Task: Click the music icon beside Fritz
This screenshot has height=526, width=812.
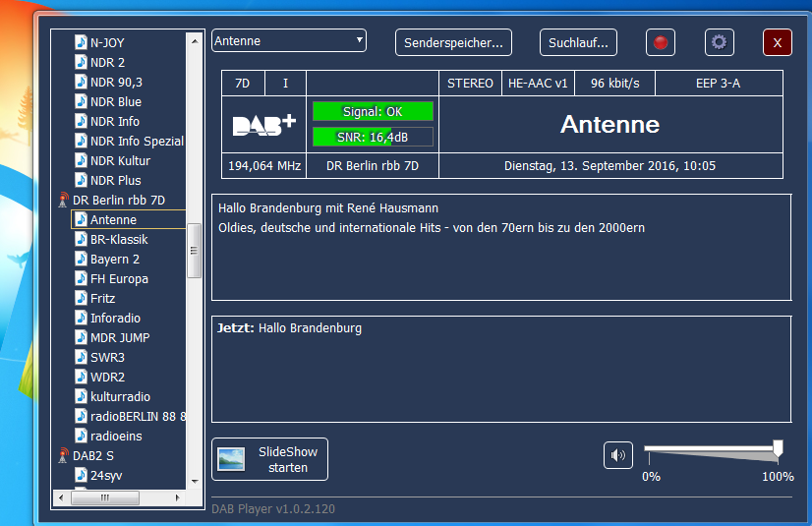Action: pyautogui.click(x=82, y=299)
